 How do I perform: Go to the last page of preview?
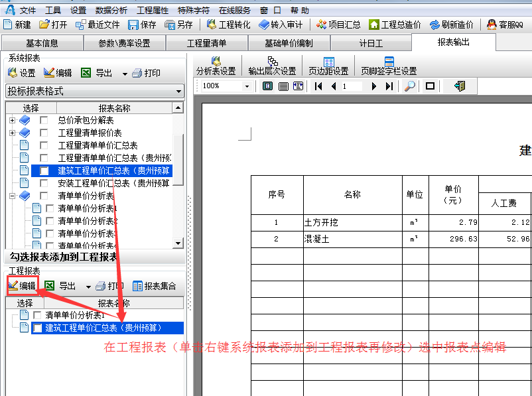(389, 86)
